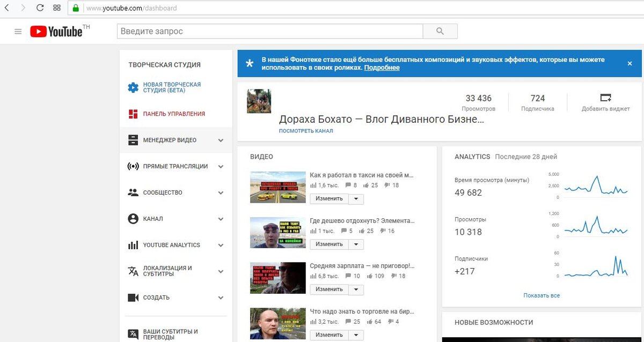
Task: Click the live streaming broadcast icon
Action: coord(133,166)
